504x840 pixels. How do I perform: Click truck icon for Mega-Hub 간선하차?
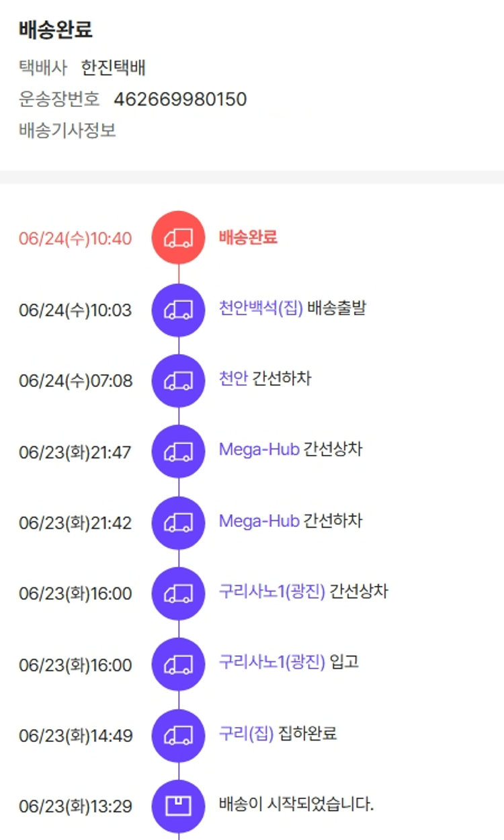(x=179, y=523)
